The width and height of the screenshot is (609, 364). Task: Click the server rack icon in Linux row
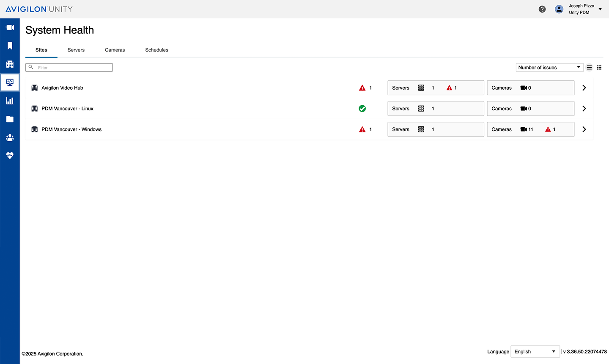tap(421, 109)
